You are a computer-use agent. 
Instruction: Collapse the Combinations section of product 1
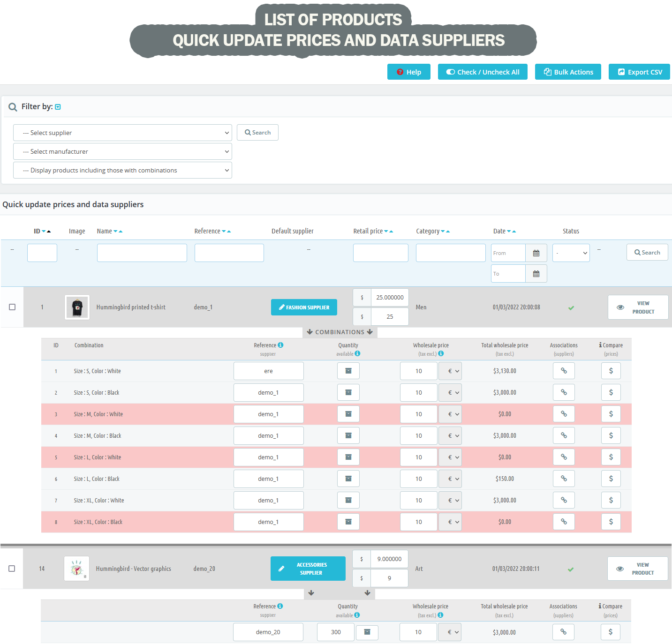(340, 332)
